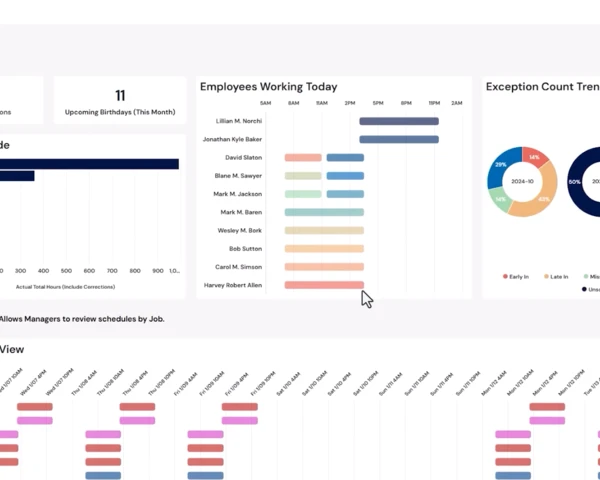Click top red schedule bar under Thu 1/08 4PM
This screenshot has height=480, width=600.
tap(137, 407)
